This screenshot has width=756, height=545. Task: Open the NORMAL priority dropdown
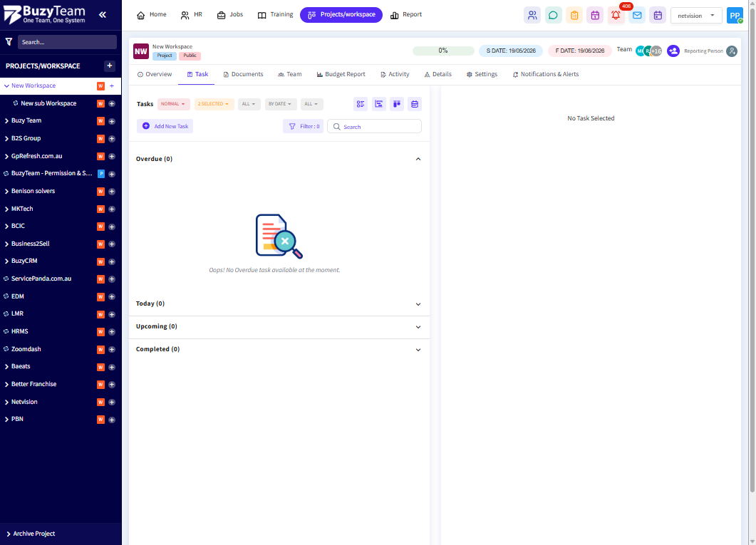coord(174,104)
